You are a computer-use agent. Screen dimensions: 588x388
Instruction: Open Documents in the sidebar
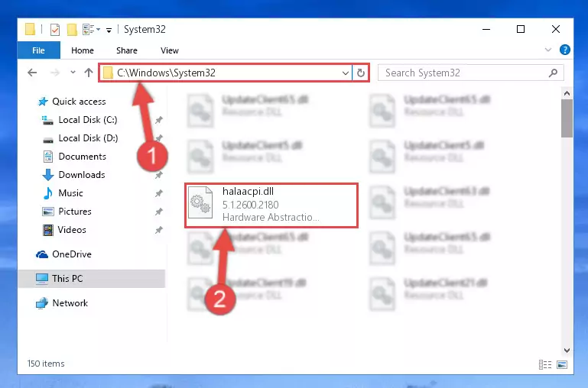tap(82, 156)
